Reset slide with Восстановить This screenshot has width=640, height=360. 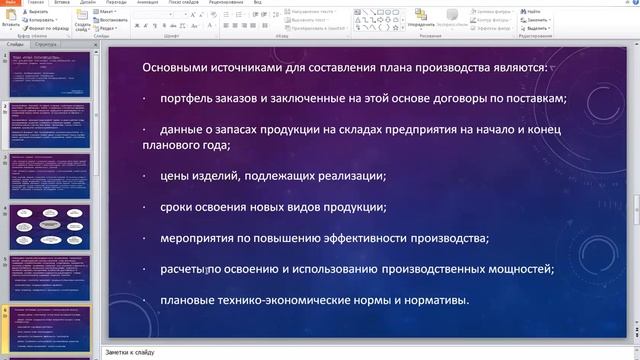[110, 20]
